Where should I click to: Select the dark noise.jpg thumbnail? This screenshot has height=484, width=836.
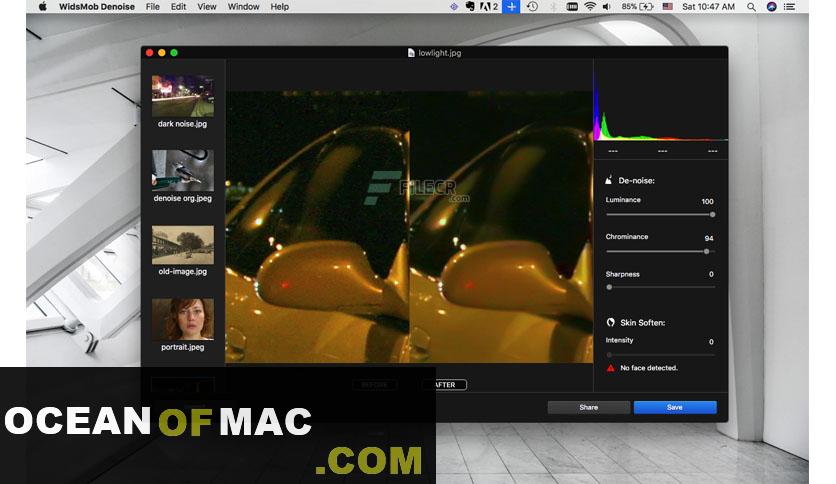point(183,96)
